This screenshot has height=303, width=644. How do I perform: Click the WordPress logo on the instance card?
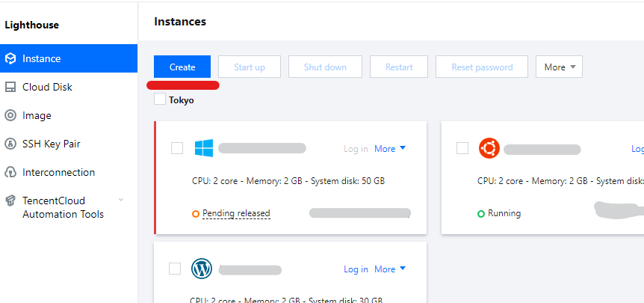tap(202, 269)
